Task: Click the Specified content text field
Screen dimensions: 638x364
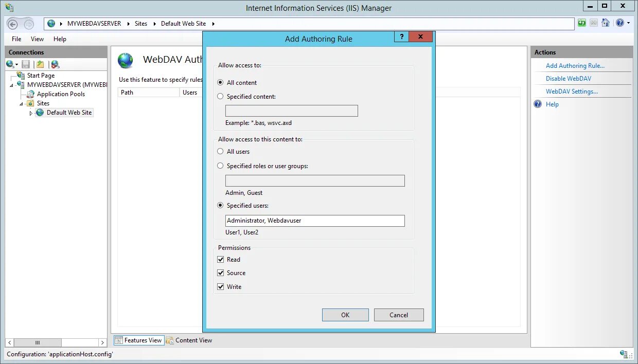Action: click(x=292, y=111)
